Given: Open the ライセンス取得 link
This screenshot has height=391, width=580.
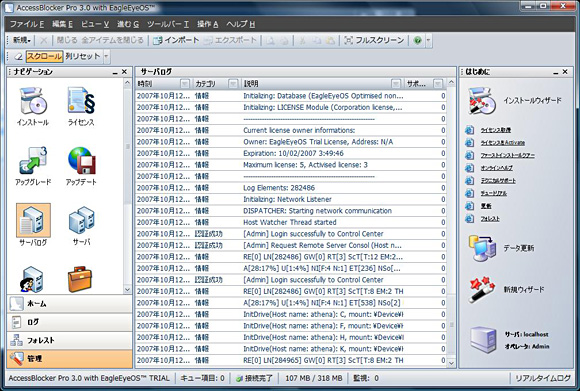Looking at the screenshot, I should click(x=496, y=130).
